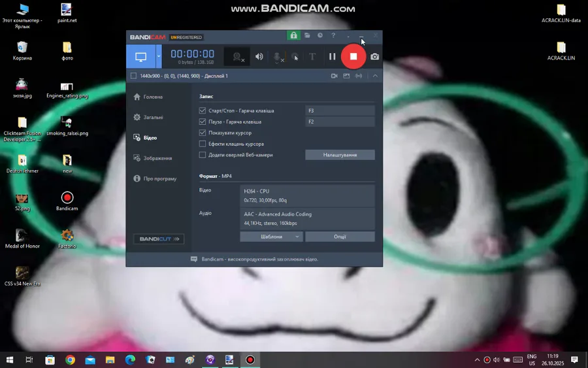Open Microsoft Edge from the taskbar
This screenshot has width=588, height=368.
(130, 360)
